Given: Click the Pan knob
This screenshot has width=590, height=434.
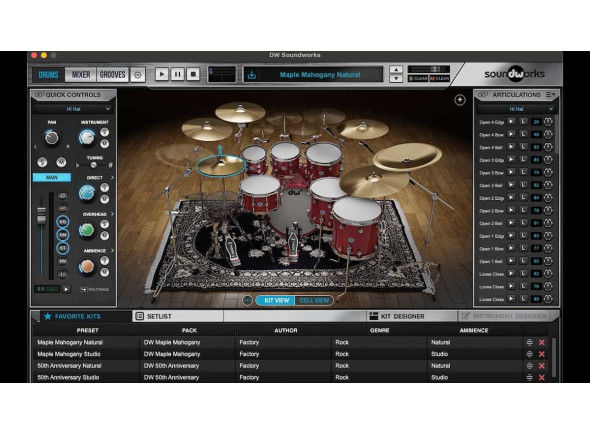Looking at the screenshot, I should 52,138.
